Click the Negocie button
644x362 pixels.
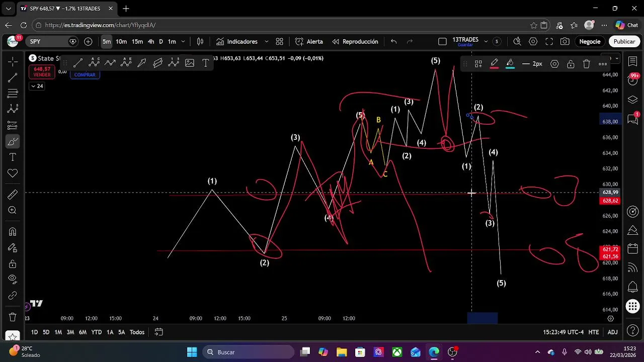coord(590,42)
